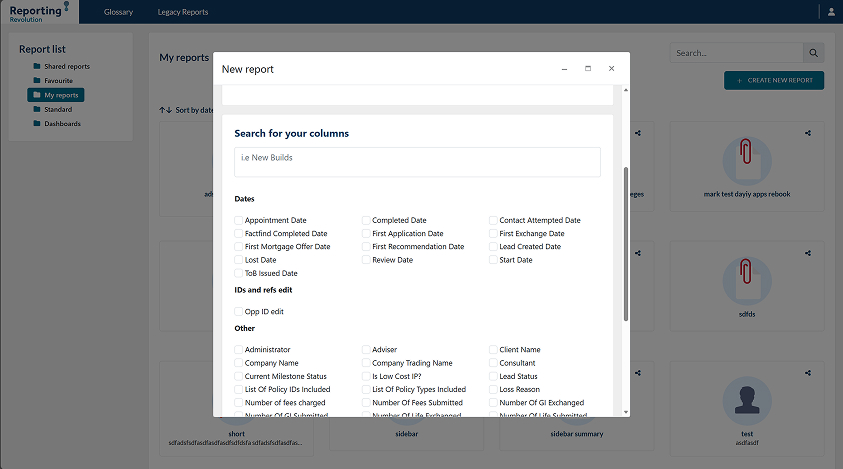The image size is (843, 469).
Task: Check the Contact Attempted Date checkbox
Action: pos(493,220)
